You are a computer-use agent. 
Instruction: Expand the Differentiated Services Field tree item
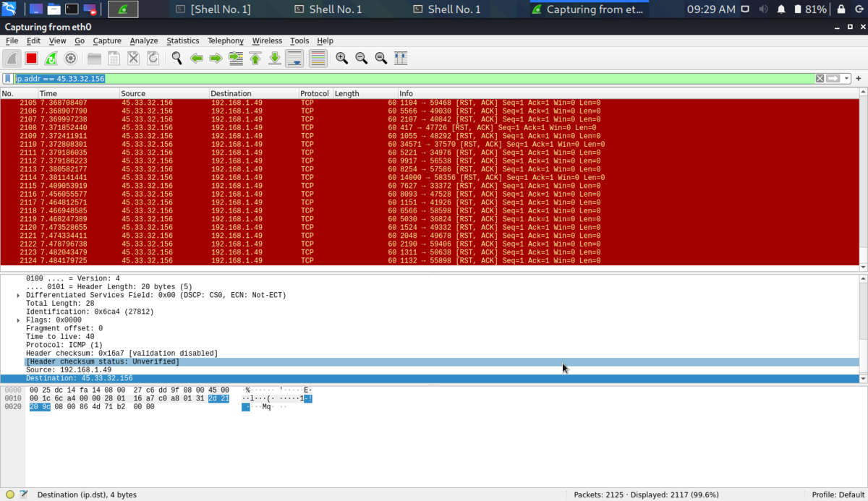coord(18,295)
